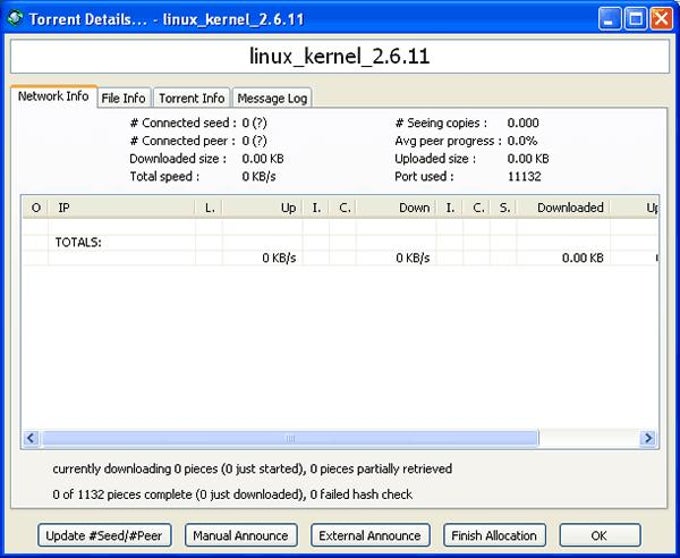This screenshot has width=680, height=558.
Task: Click the left arrow of horizontal scrollbar
Action: (x=31, y=438)
